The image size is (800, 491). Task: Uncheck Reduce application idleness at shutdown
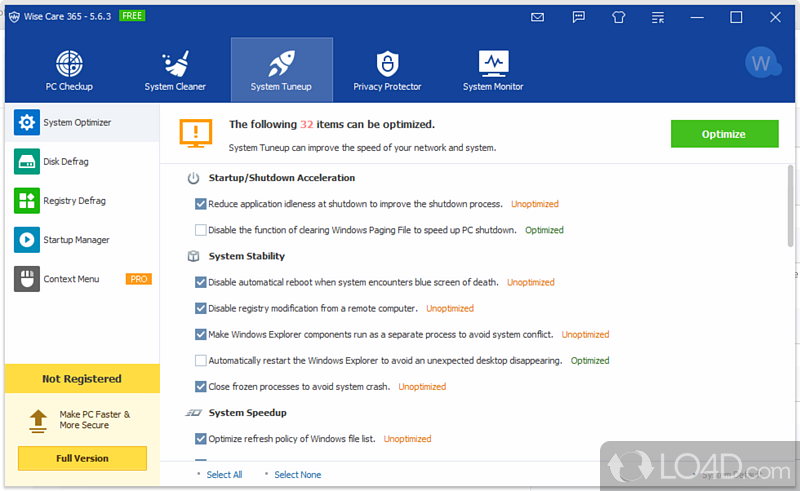(201, 204)
